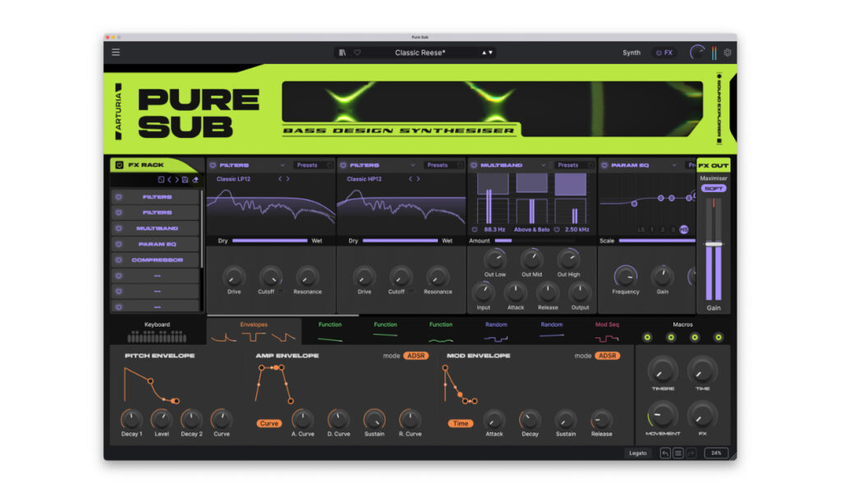Bypass Param EQ slot in FX rack list
The image size is (841, 504).
118,244
